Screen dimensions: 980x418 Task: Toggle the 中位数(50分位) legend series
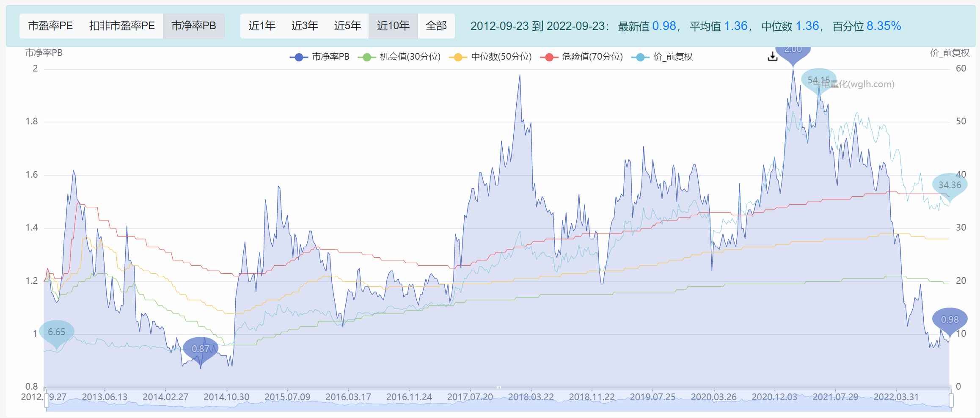pyautogui.click(x=490, y=57)
